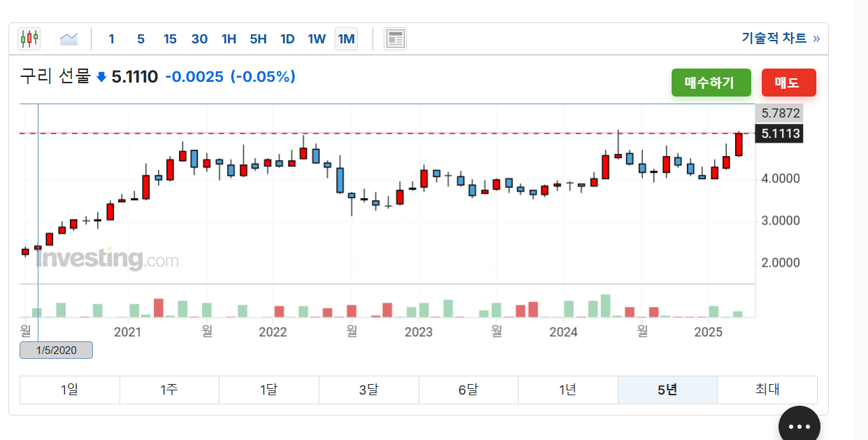Select the 1달 range tab
Image resolution: width=868 pixels, height=440 pixels.
[269, 390]
